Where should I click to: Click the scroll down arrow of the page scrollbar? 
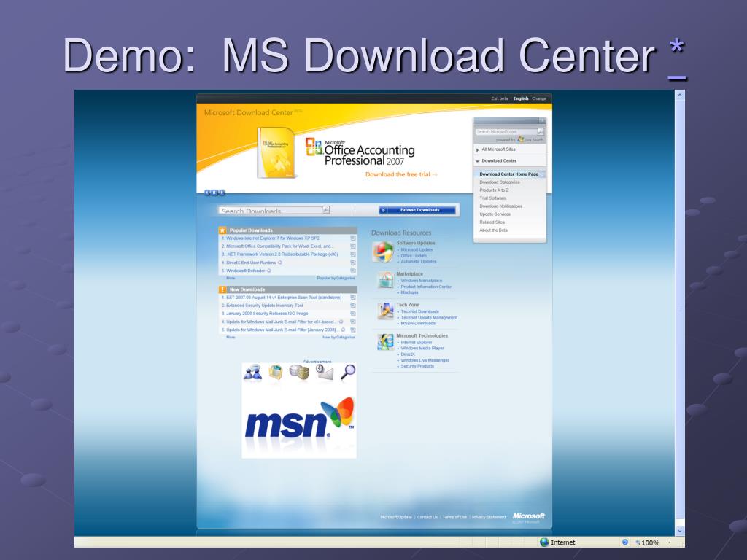(x=680, y=531)
